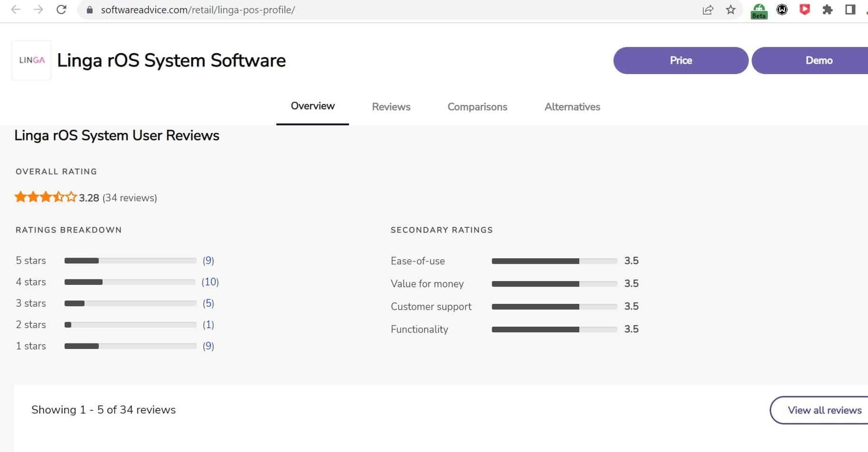Click the 3.28 rating value
Screen dimensions: 868x452
89,198
